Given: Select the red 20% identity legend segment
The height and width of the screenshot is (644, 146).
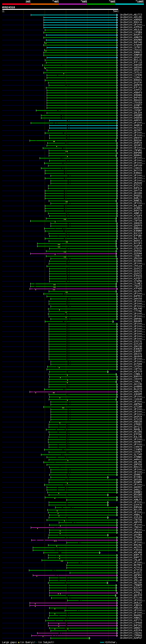Looking at the screenshot, I should tap(16, 4).
